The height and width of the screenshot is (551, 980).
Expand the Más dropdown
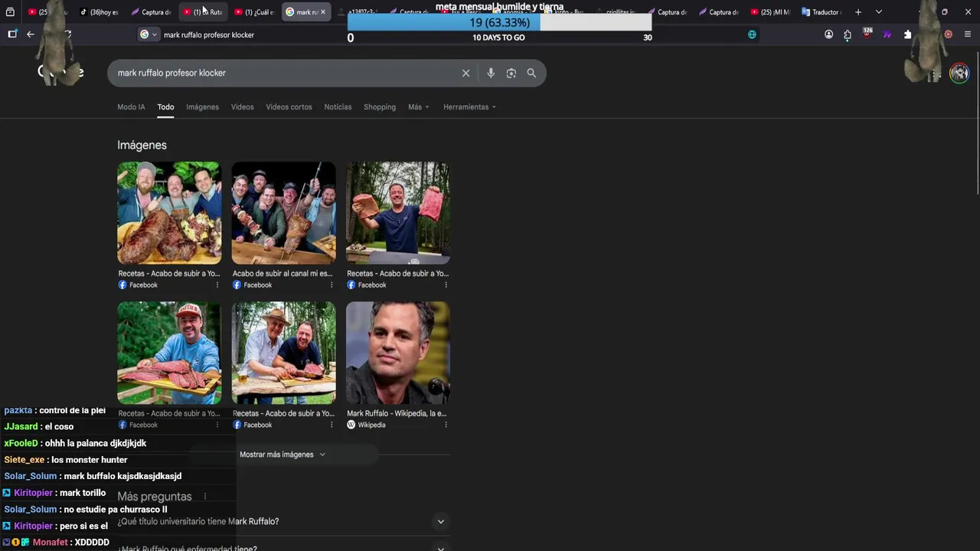(419, 107)
